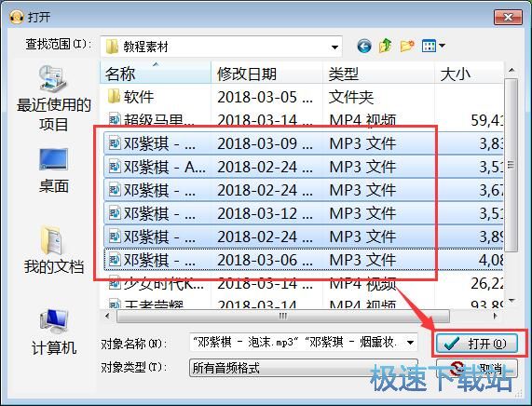Sort by 名称 column header

[156, 73]
